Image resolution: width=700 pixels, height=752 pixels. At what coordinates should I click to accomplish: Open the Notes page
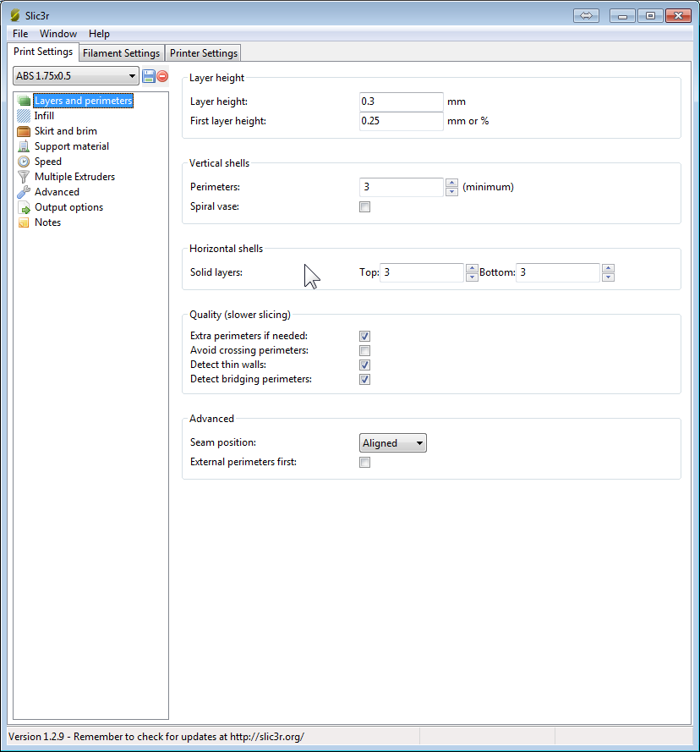[48, 222]
